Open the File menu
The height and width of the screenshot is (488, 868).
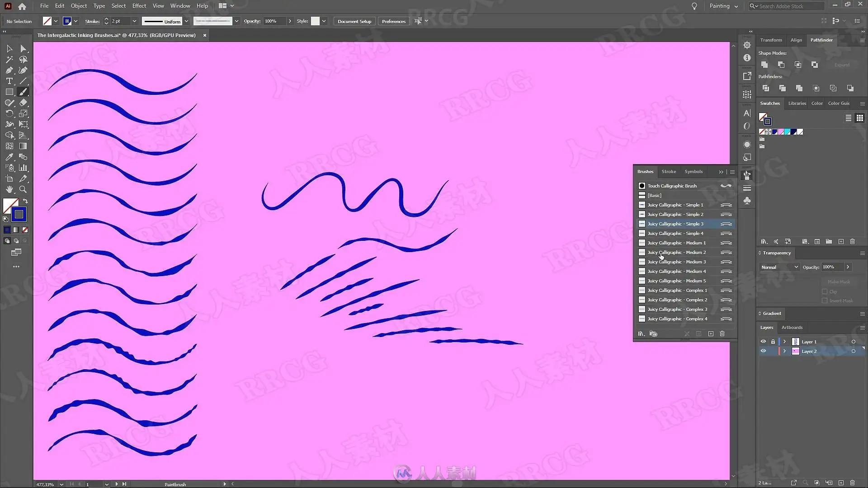[44, 6]
